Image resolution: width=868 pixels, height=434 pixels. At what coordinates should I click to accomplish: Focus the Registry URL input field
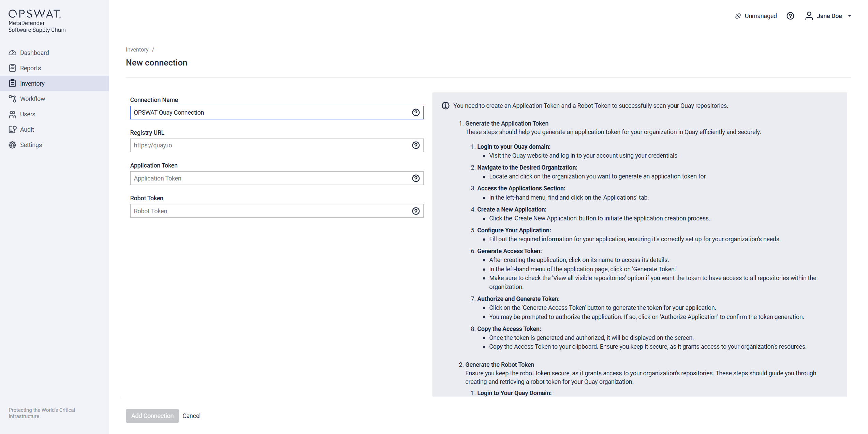click(x=277, y=145)
